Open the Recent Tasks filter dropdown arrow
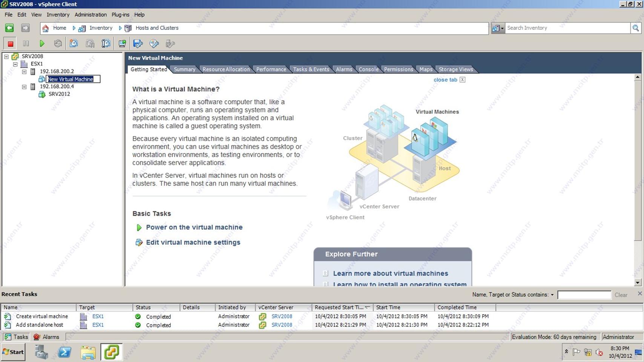This screenshot has width=644, height=362. [552, 295]
